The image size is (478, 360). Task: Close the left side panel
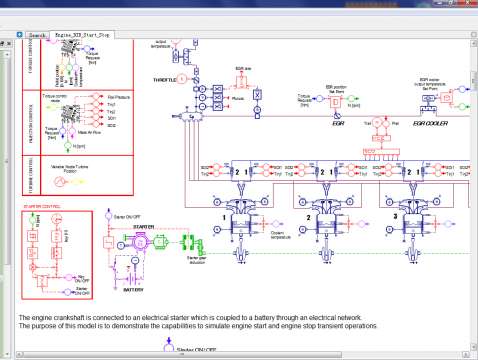click(x=9, y=43)
